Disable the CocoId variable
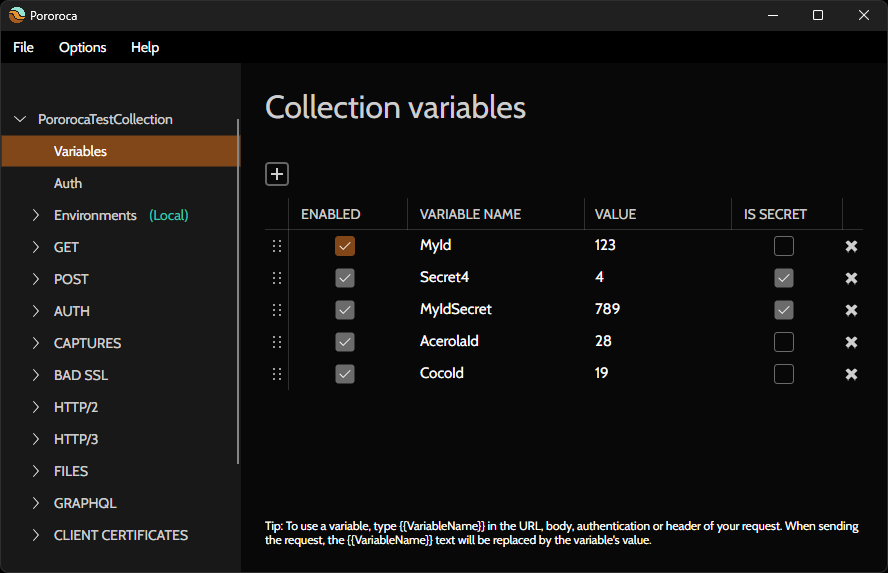 tap(345, 374)
